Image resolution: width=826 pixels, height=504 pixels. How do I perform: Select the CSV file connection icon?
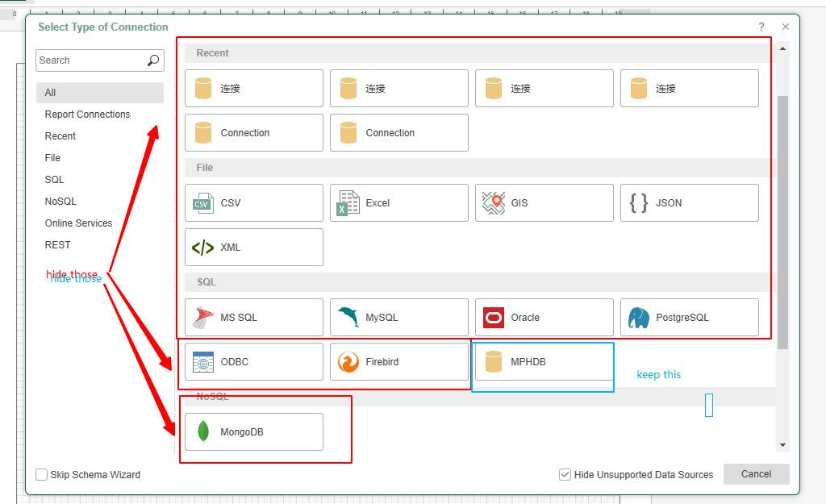coord(202,202)
